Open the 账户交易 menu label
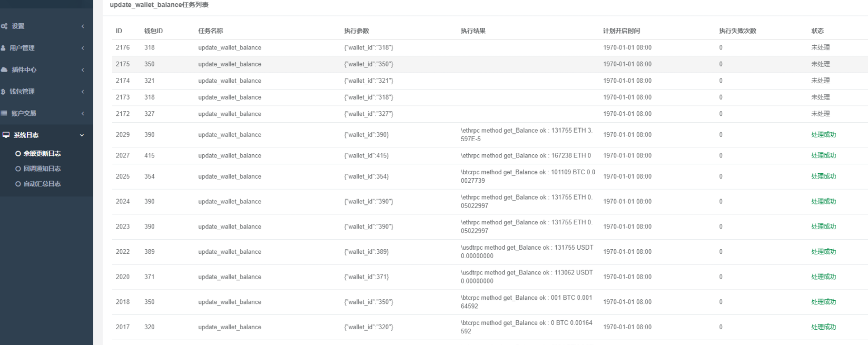The width and height of the screenshot is (868, 345). 24,113
